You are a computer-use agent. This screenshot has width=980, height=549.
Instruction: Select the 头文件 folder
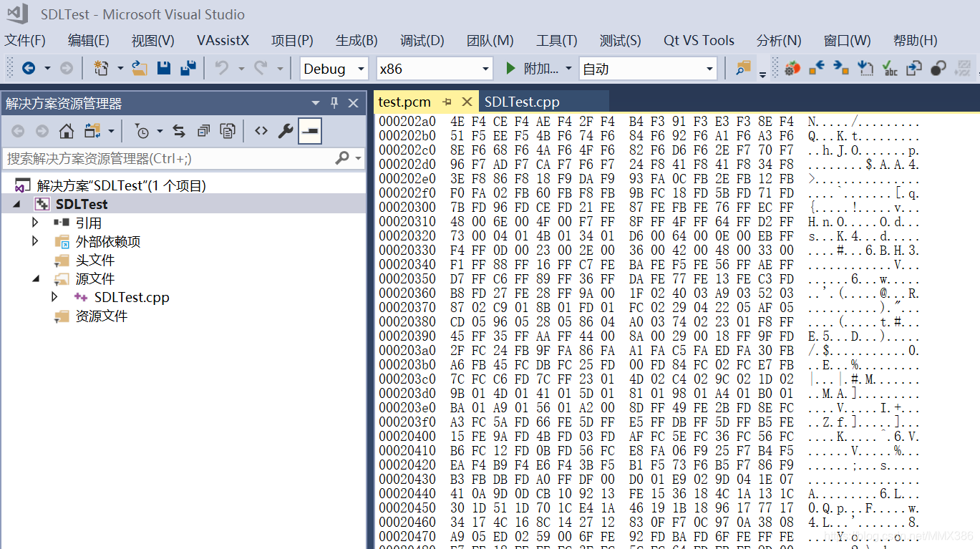(95, 260)
